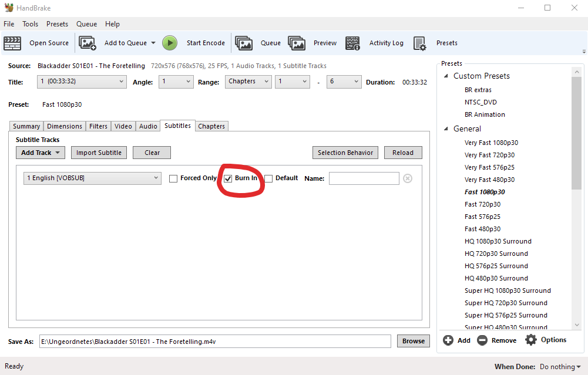Open the Add Track dropdown button
The image size is (588, 375).
pyautogui.click(x=41, y=153)
